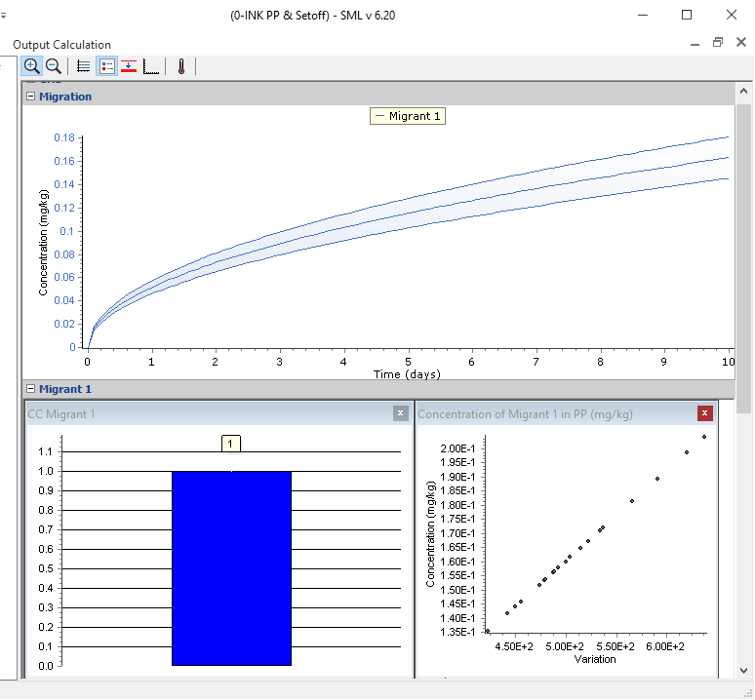Screen dimensions: 755x700
Task: Minimize the Output Calculation subwindow
Action: pos(695,44)
